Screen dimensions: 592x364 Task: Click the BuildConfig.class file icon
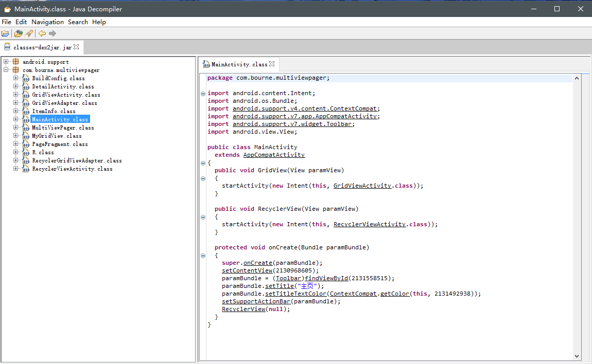click(x=26, y=78)
